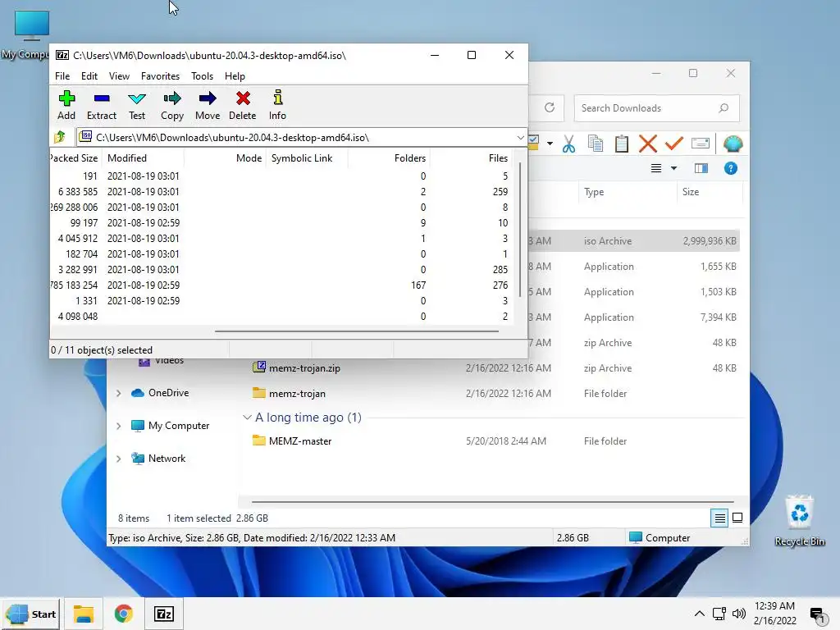Open the volume control in system tray
This screenshot has width=840, height=630.
click(739, 614)
